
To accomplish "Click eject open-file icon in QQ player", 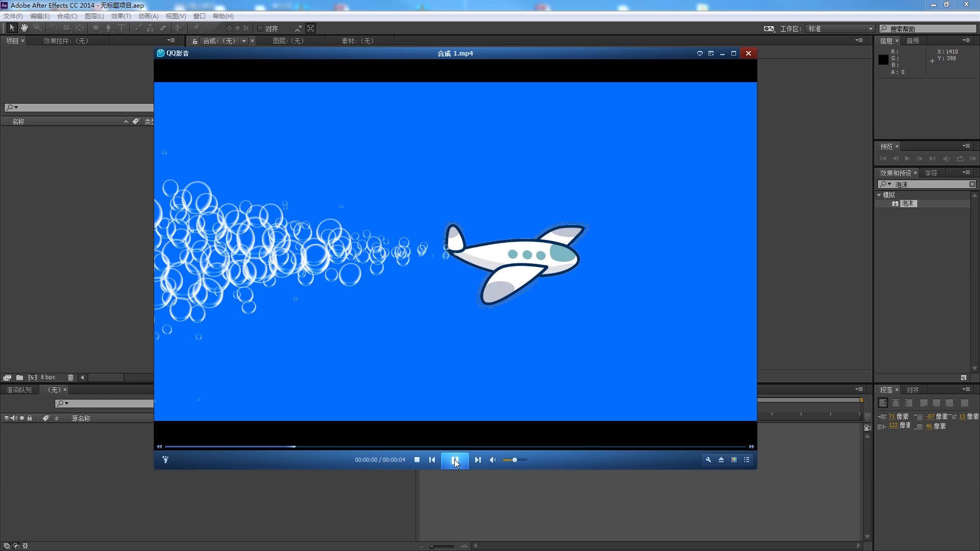I will point(721,460).
